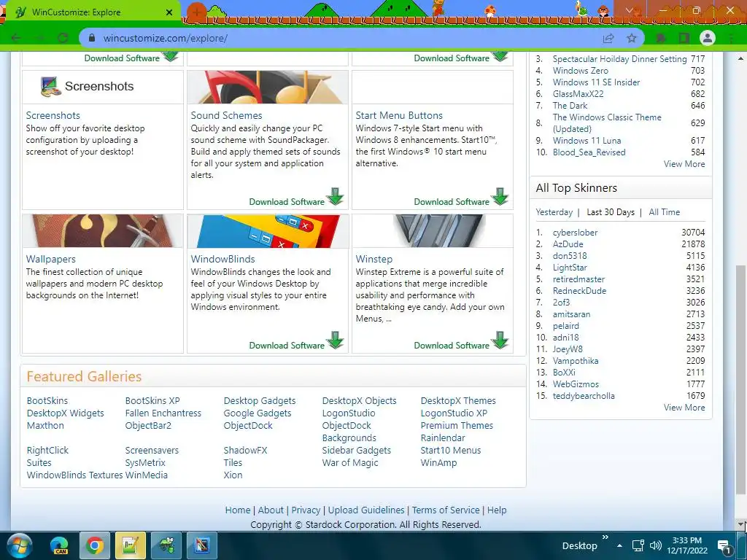747x560 pixels.
Task: Open the DesktopX Themes gallery
Action: point(458,401)
